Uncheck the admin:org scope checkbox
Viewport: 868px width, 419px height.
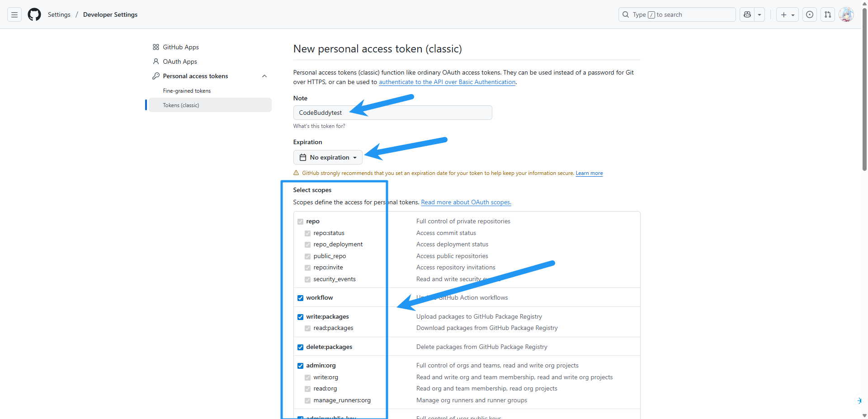coord(300,366)
